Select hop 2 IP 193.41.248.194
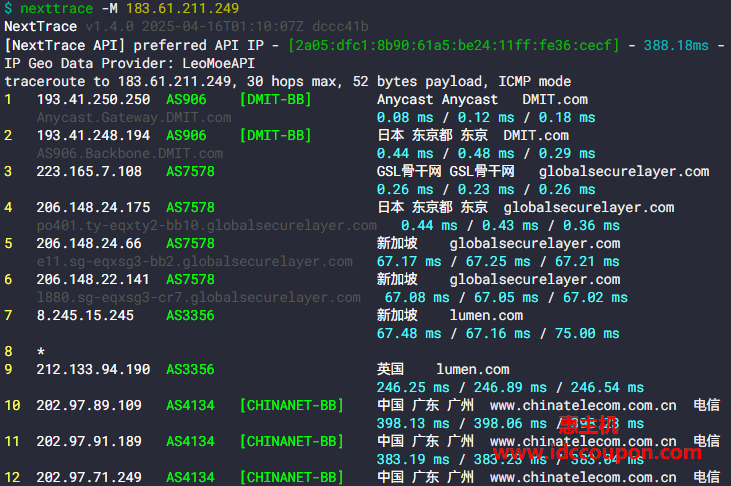Screen dimensions: 731x486 [93, 136]
